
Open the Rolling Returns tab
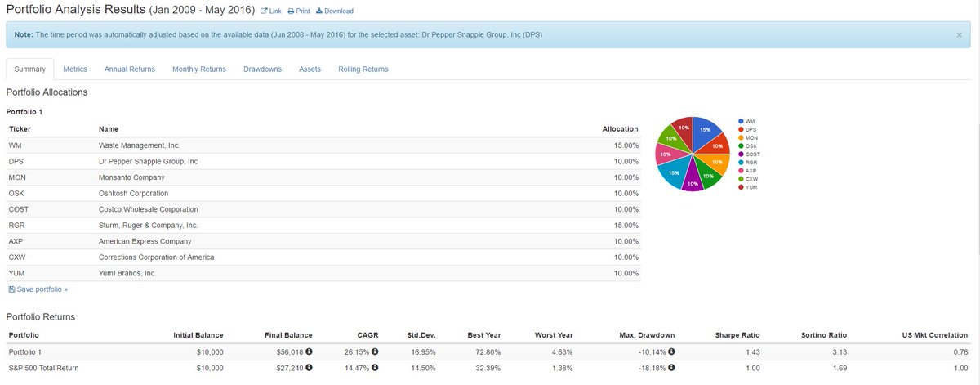click(363, 69)
